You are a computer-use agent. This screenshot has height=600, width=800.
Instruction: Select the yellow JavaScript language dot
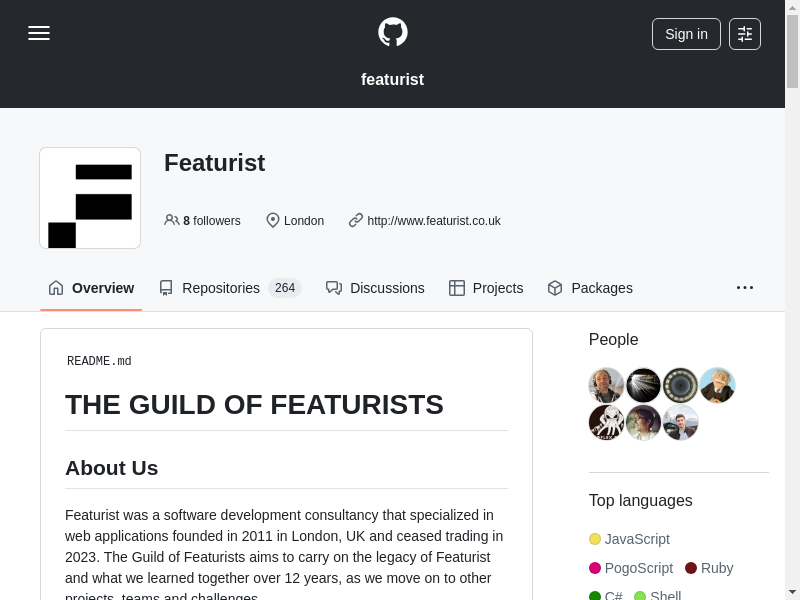pos(595,539)
